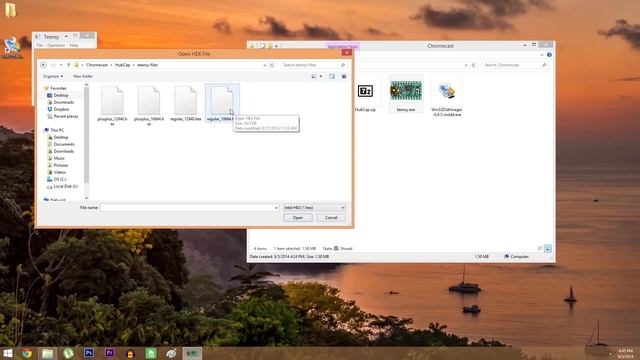Click into the File name field
Image resolution: width=640 pixels, height=360 pixels.
189,208
